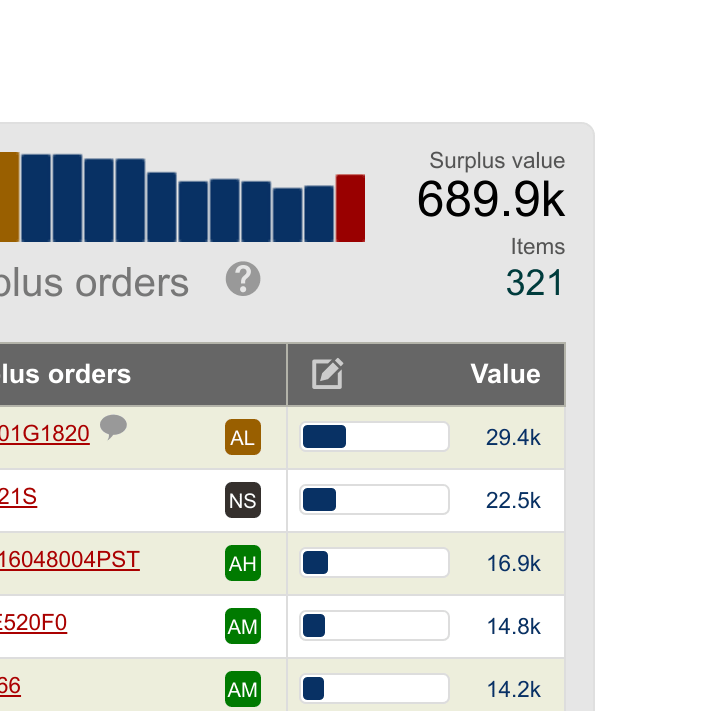Click the edit pencil icon in table header
The image size is (721, 711).
pyautogui.click(x=327, y=373)
